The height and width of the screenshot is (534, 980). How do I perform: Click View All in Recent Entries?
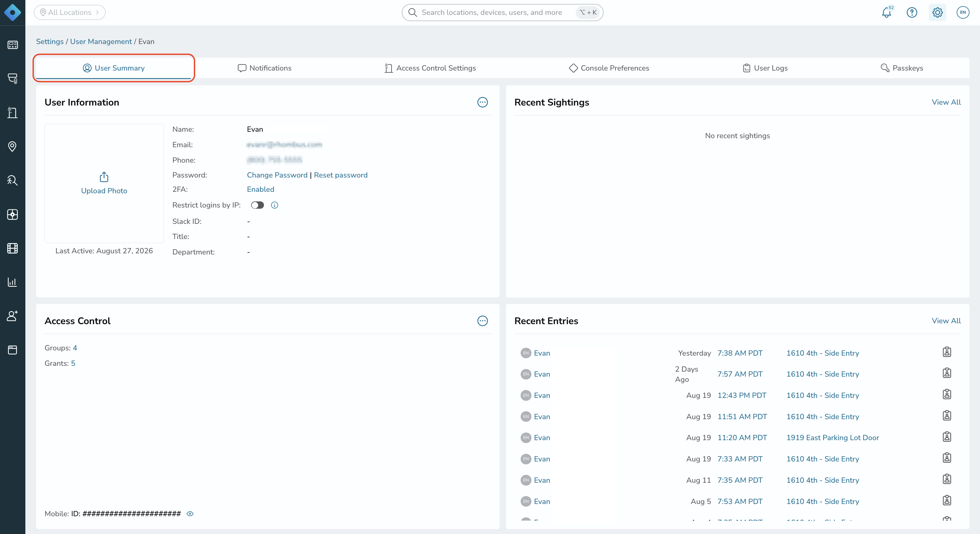pos(946,321)
